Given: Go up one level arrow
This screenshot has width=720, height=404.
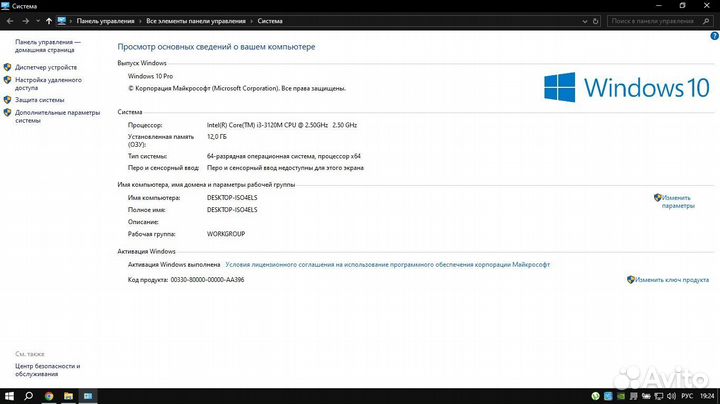Looking at the screenshot, I should (x=49, y=21).
